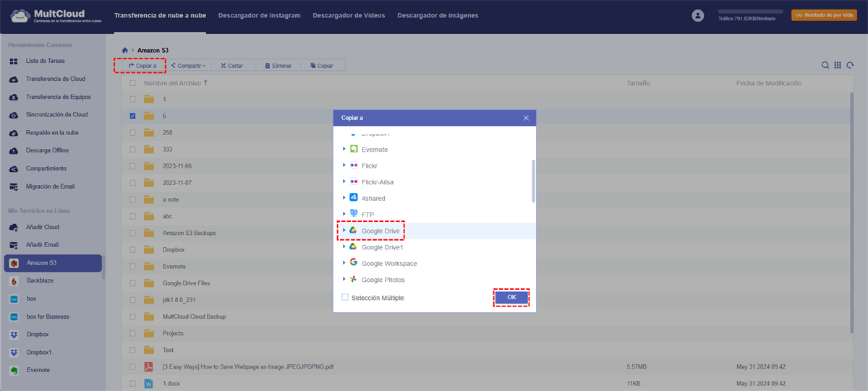Expand the Google Drive1 tree node
Image resolution: width=868 pixels, height=391 pixels.
[x=344, y=247]
